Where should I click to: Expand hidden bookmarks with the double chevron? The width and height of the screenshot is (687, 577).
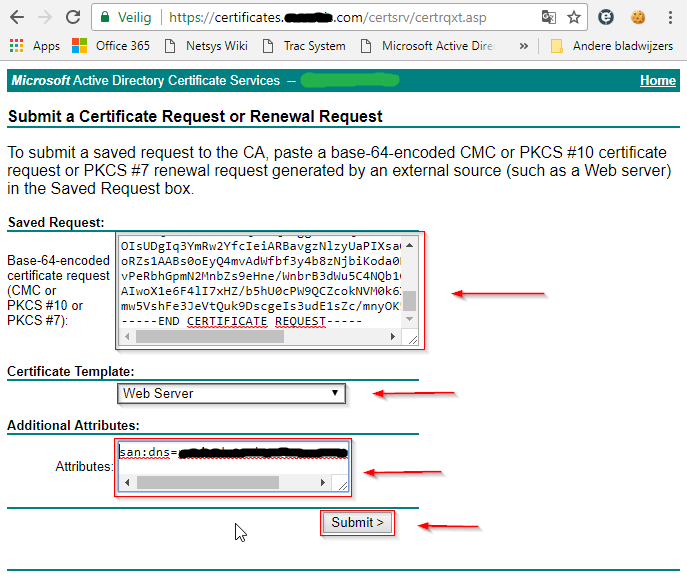pos(525,46)
